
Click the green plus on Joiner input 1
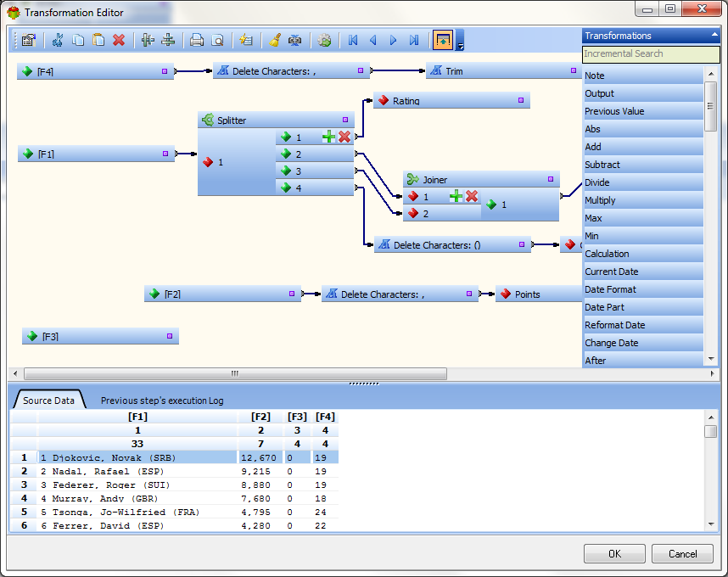pos(456,196)
